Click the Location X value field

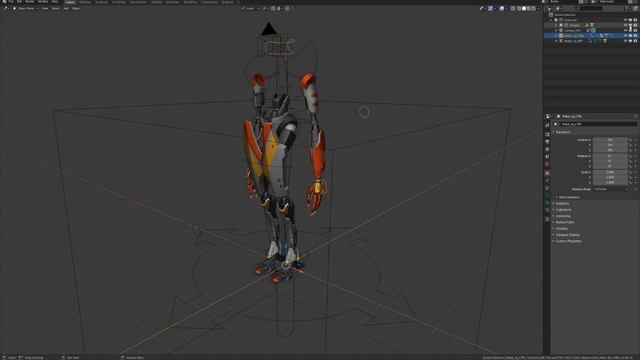click(610, 140)
